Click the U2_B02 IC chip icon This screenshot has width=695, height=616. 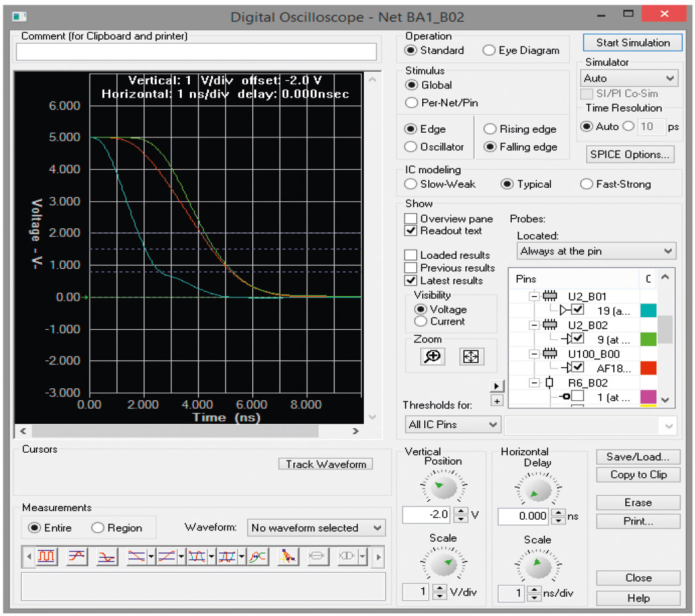550,325
